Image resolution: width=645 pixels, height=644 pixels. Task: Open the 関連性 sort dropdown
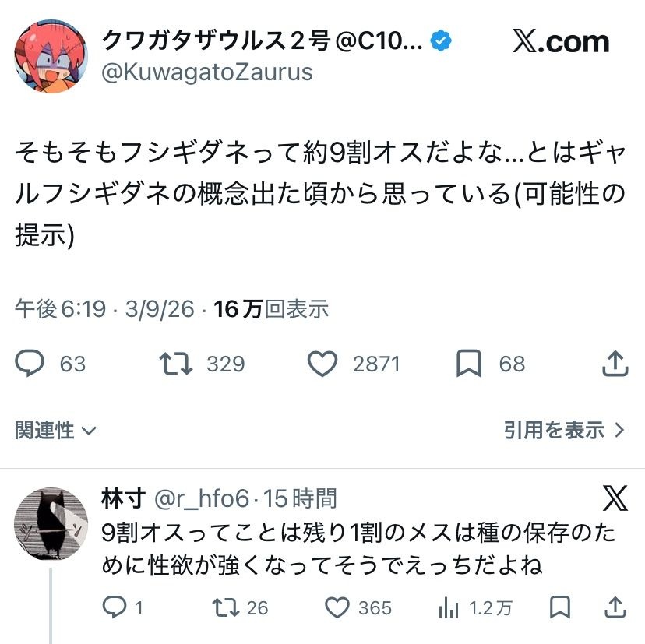point(55,430)
